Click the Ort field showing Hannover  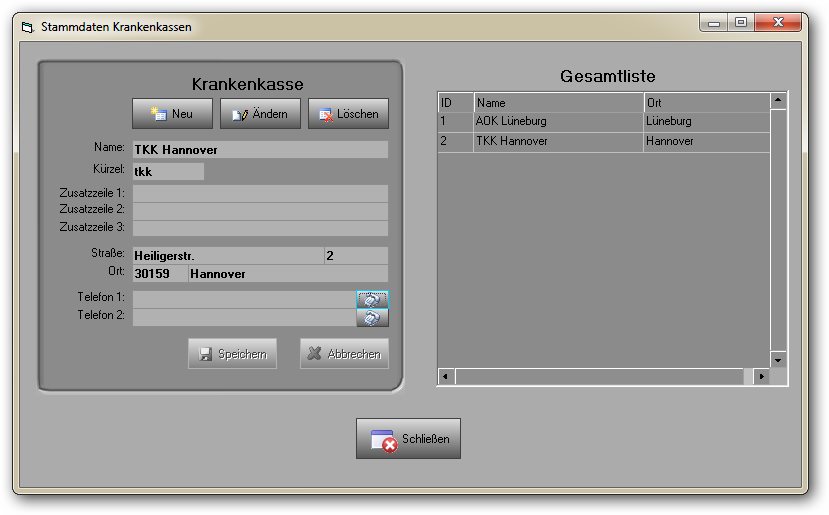(288, 273)
